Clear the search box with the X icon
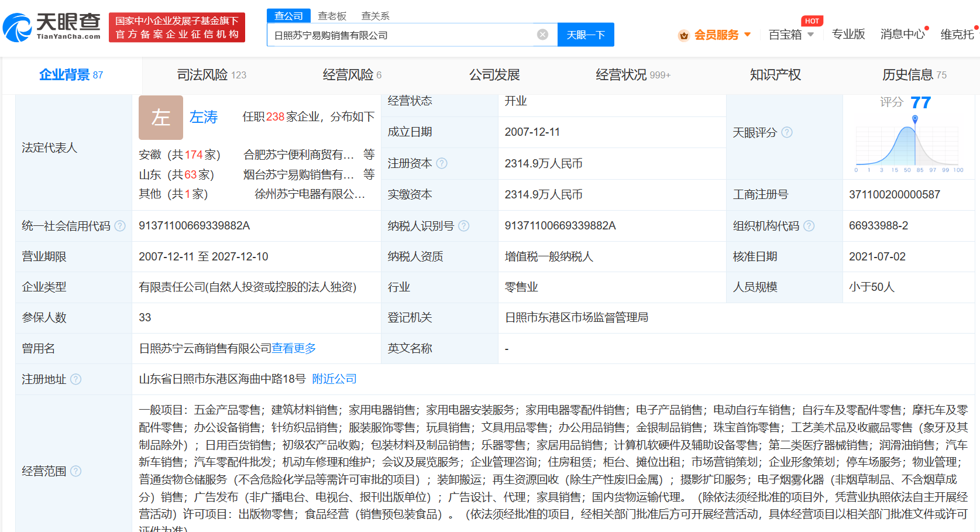 point(543,34)
